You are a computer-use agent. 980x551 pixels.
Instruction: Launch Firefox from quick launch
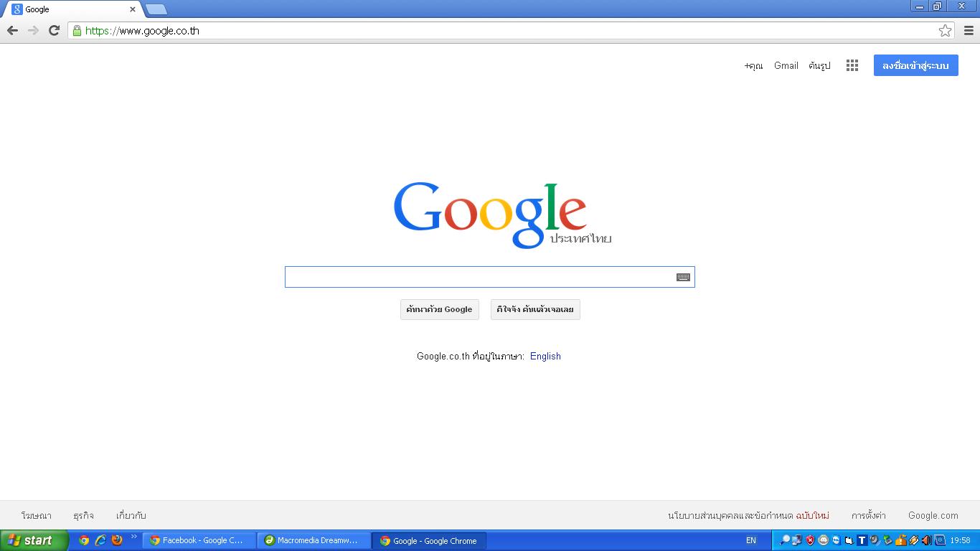[x=117, y=540]
